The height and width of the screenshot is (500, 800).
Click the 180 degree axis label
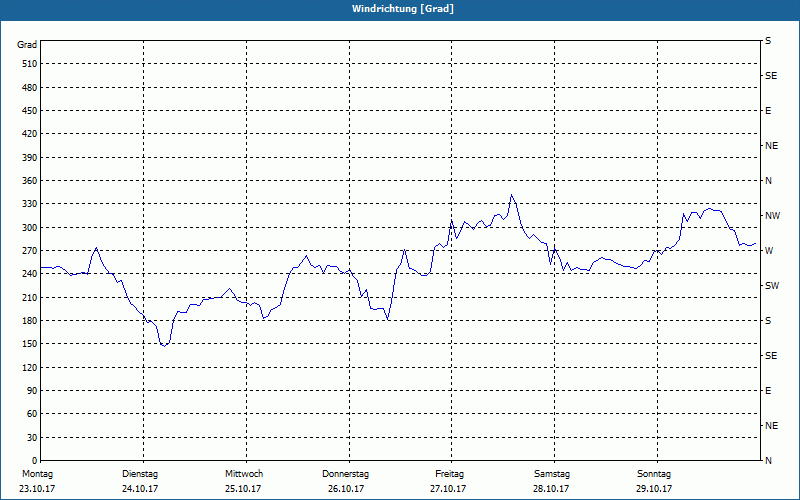tap(29, 321)
